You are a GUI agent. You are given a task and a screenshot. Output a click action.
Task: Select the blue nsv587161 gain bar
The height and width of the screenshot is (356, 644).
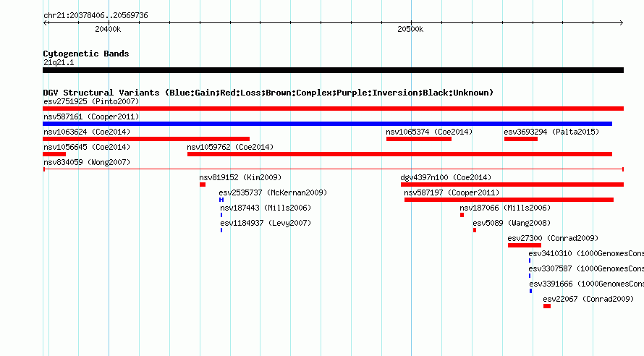327,124
